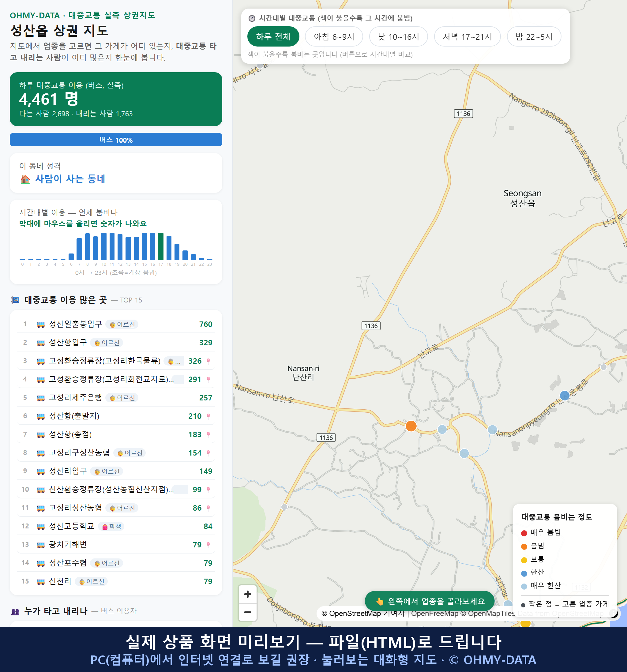The height and width of the screenshot is (672, 627).
Task: Click the gray stop marker on road 1136
Action: tap(284, 507)
